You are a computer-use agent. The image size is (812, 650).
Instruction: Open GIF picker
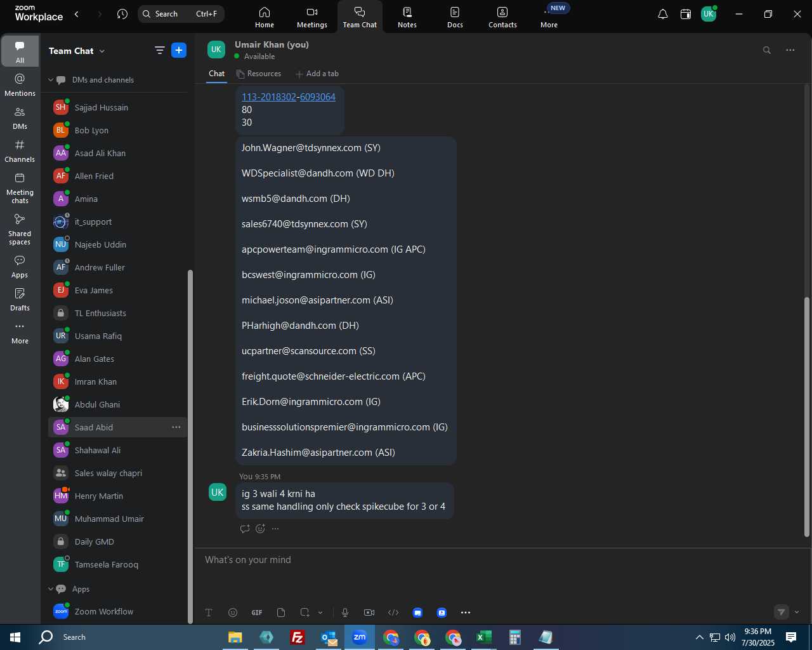tap(257, 613)
